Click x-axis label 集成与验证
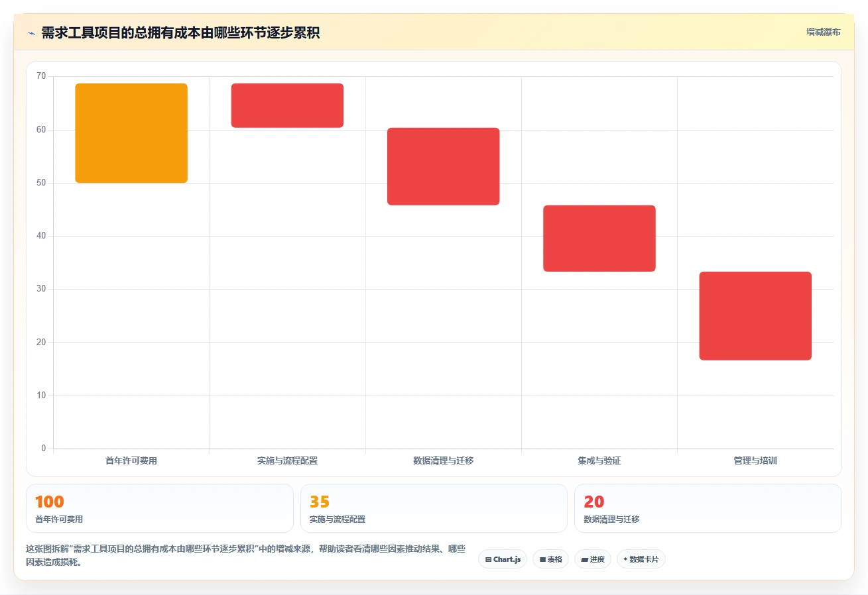This screenshot has height=595, width=868. pyautogui.click(x=599, y=460)
